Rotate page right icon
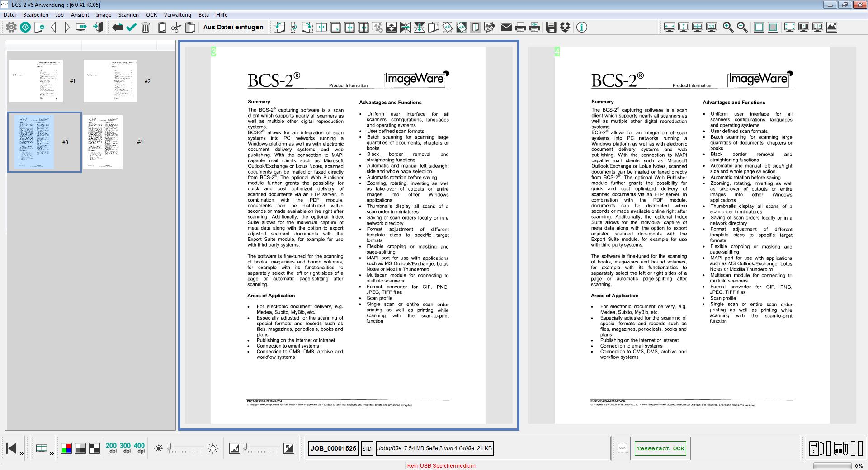The image size is (868, 470). pos(307,27)
